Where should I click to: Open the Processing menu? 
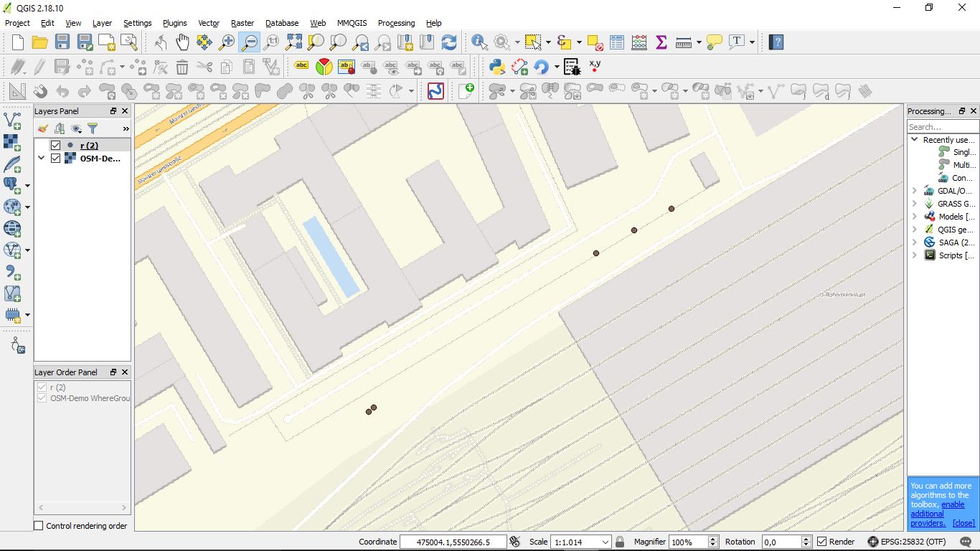coord(396,23)
